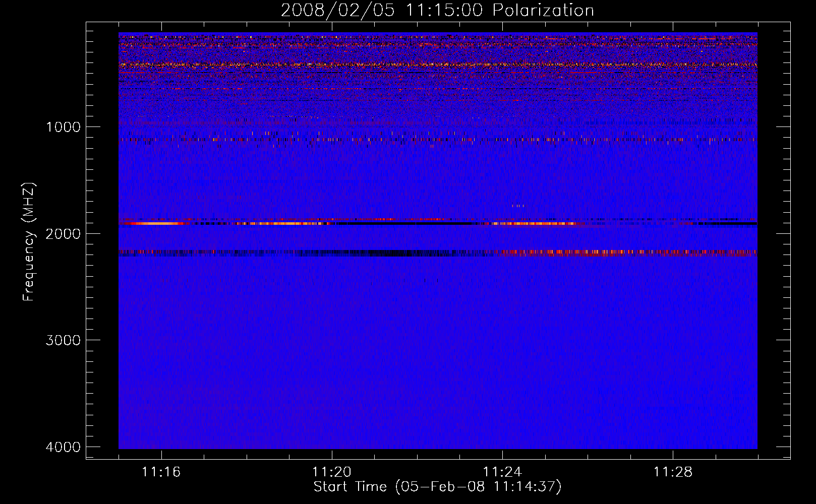The image size is (816, 504).
Task: Click the 11:24 time tick label
Action: 502,472
